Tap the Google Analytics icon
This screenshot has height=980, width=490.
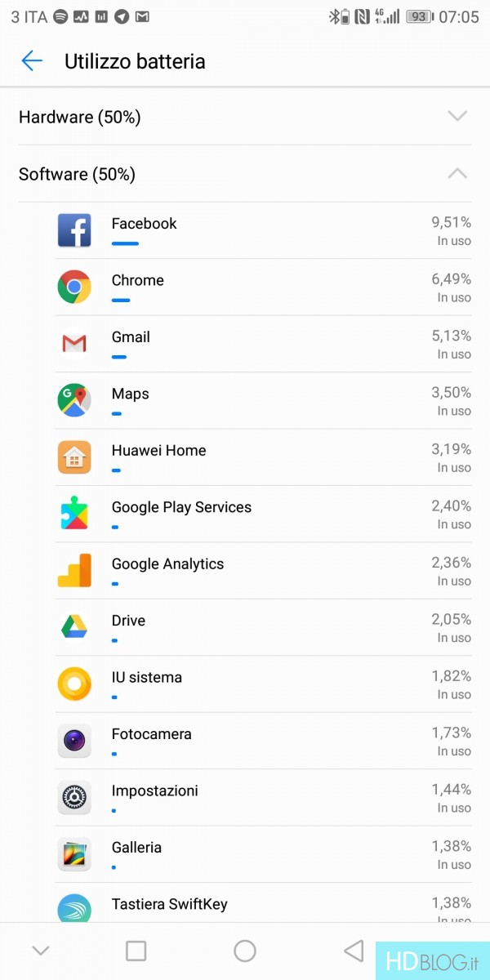tap(74, 571)
